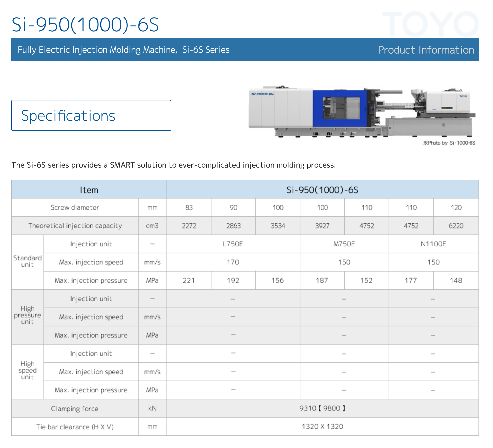Click Standard unit 'Max. injection speed' label

[x=91, y=262]
